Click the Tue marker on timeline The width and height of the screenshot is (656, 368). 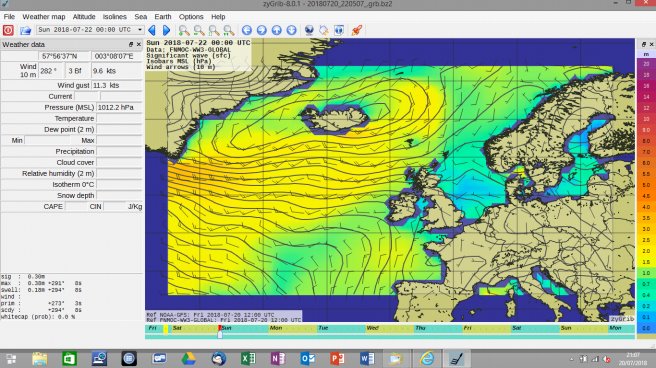point(323,328)
